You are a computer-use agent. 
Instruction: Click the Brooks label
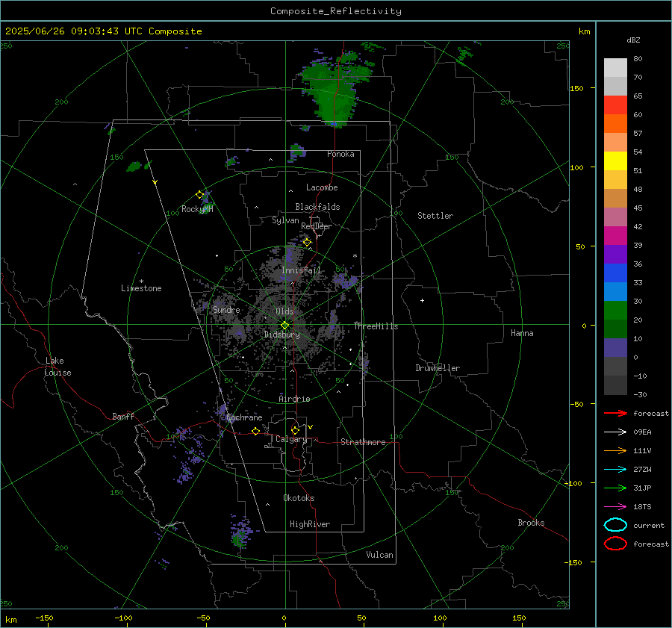(x=531, y=523)
